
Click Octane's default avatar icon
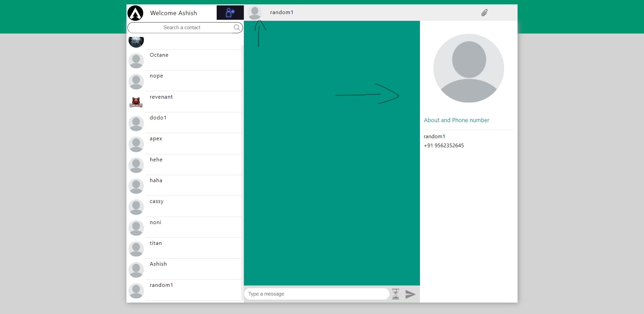point(136,60)
